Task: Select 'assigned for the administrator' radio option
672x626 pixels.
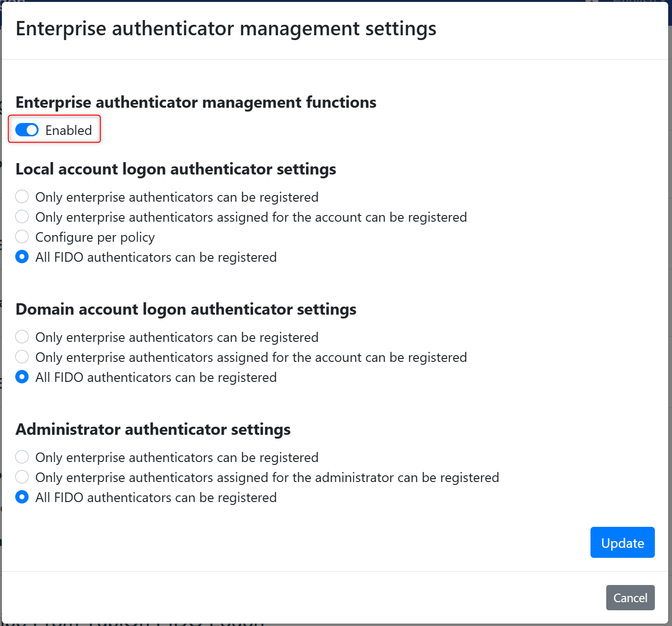Action: click(22, 477)
